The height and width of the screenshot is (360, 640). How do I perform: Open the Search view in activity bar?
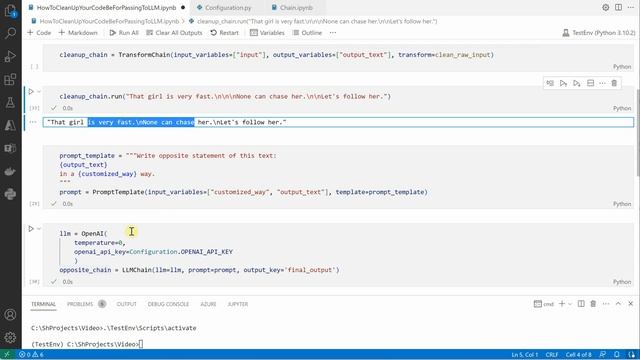tap(10, 33)
